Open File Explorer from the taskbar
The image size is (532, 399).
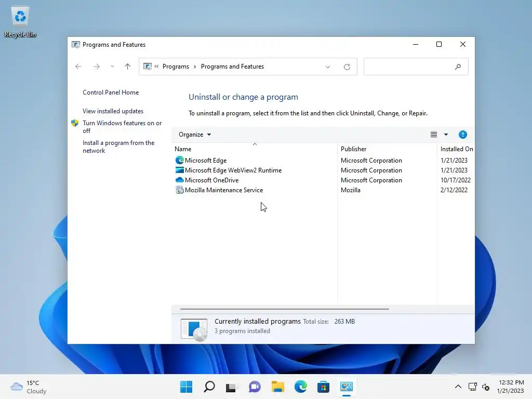[277, 387]
